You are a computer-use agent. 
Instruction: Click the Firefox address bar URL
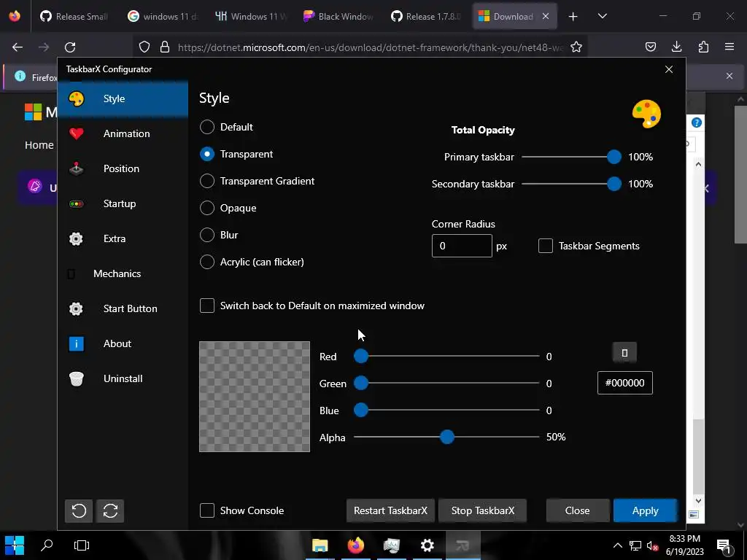[x=370, y=47]
